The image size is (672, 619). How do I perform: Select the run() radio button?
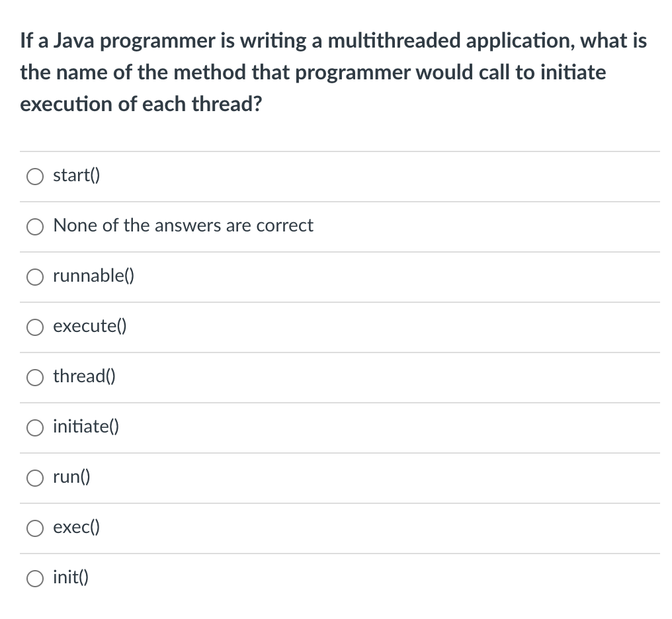[35, 478]
